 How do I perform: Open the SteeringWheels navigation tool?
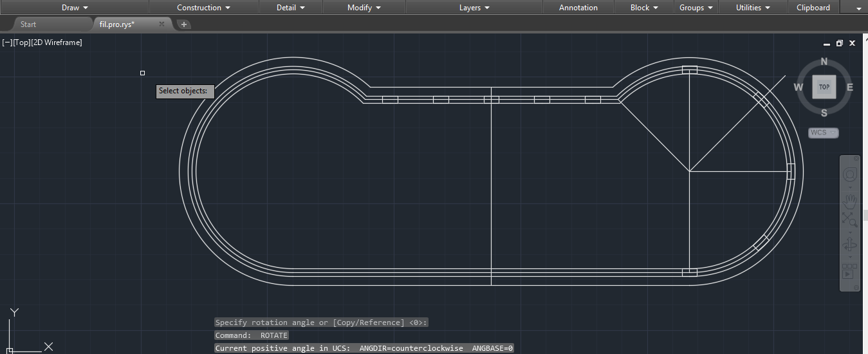[x=850, y=175]
